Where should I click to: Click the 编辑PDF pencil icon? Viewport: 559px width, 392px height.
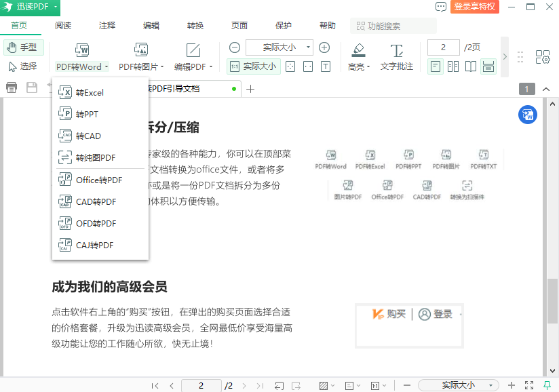pyautogui.click(x=193, y=50)
